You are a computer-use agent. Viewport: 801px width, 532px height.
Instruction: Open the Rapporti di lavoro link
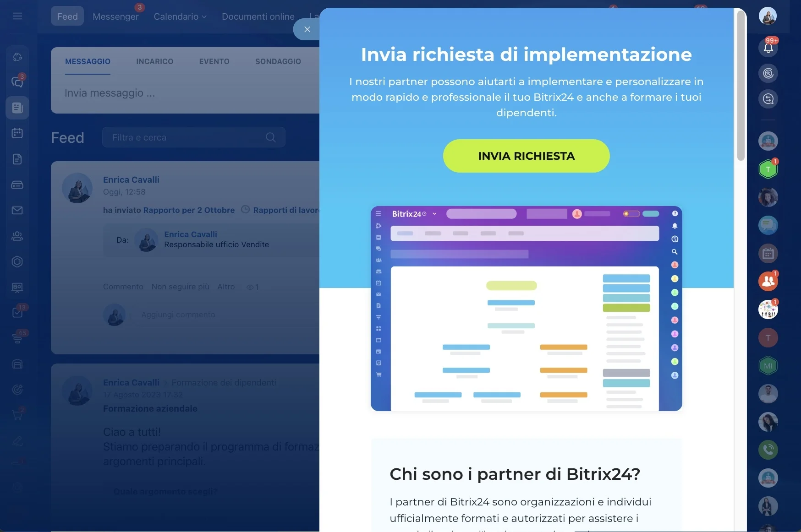(x=286, y=210)
